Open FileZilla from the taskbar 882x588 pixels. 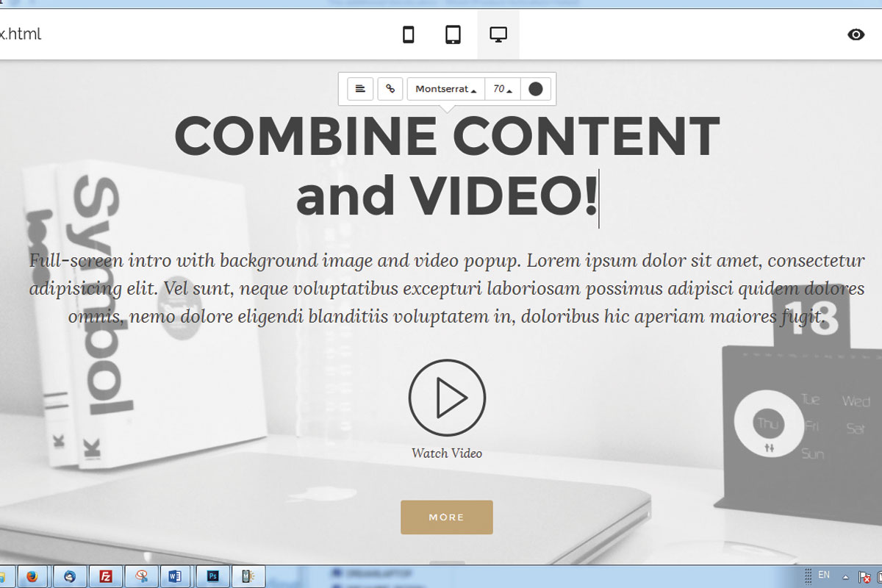(105, 577)
